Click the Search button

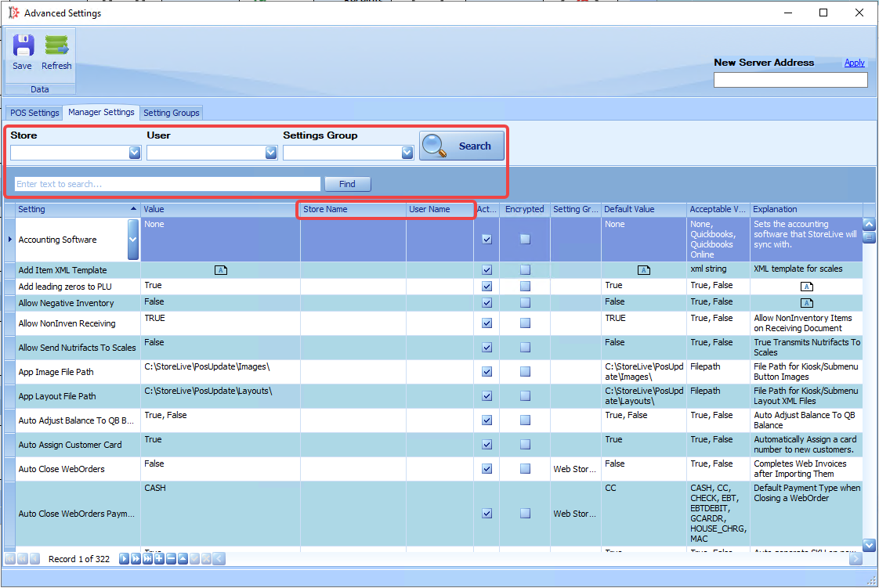click(462, 146)
